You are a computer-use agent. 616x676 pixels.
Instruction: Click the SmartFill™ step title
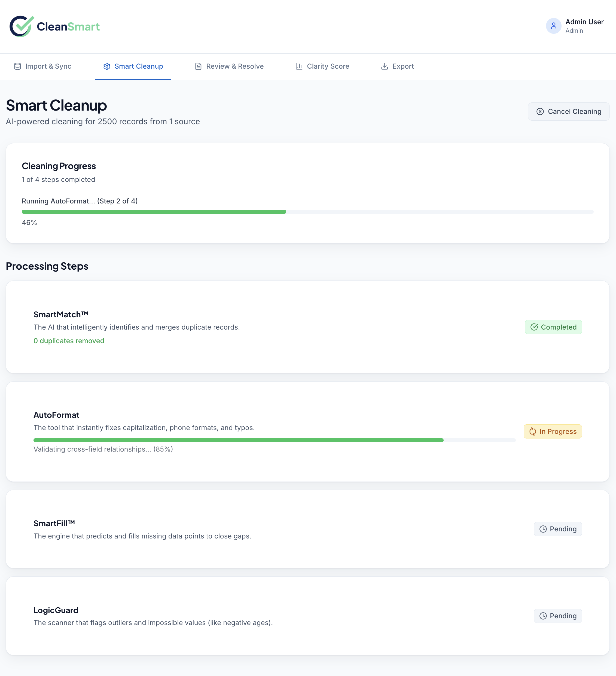click(54, 523)
